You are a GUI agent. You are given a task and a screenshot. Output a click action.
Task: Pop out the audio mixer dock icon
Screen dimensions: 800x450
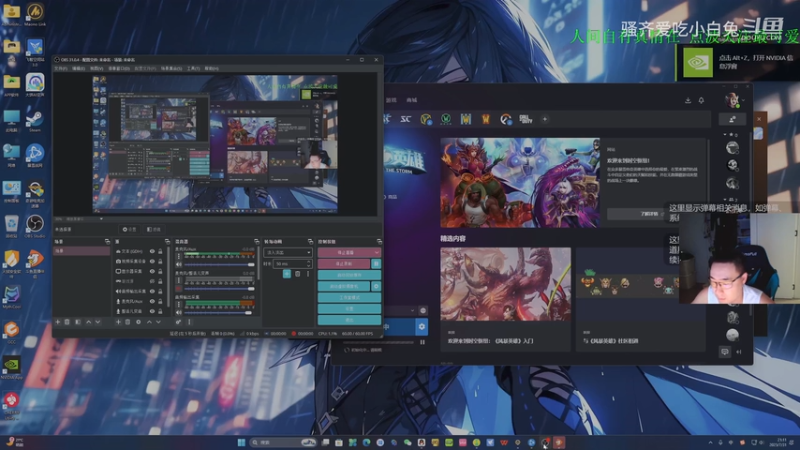click(x=256, y=241)
